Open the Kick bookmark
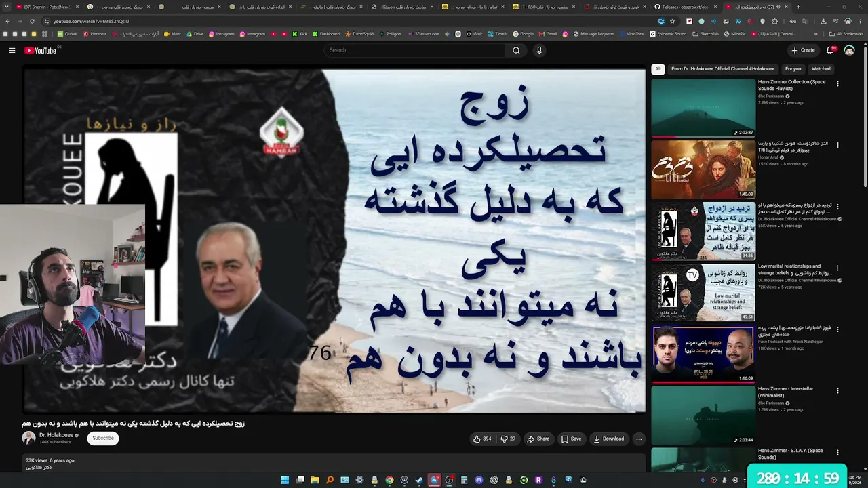The width and height of the screenshot is (868, 488). pos(300,34)
